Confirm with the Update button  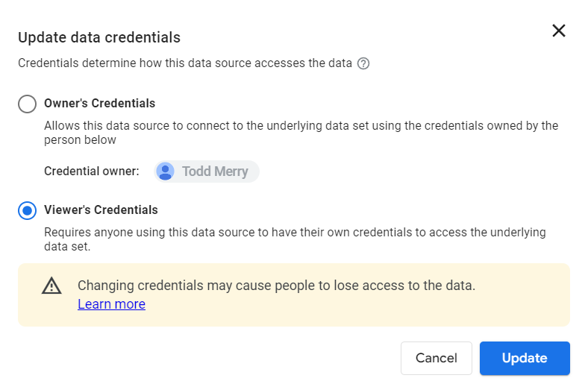tap(525, 358)
